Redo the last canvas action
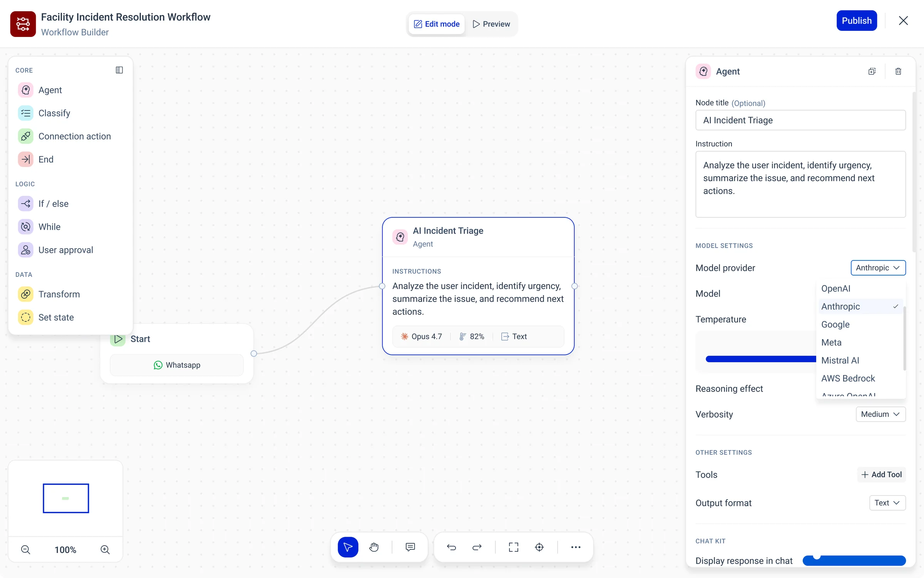 point(477,547)
